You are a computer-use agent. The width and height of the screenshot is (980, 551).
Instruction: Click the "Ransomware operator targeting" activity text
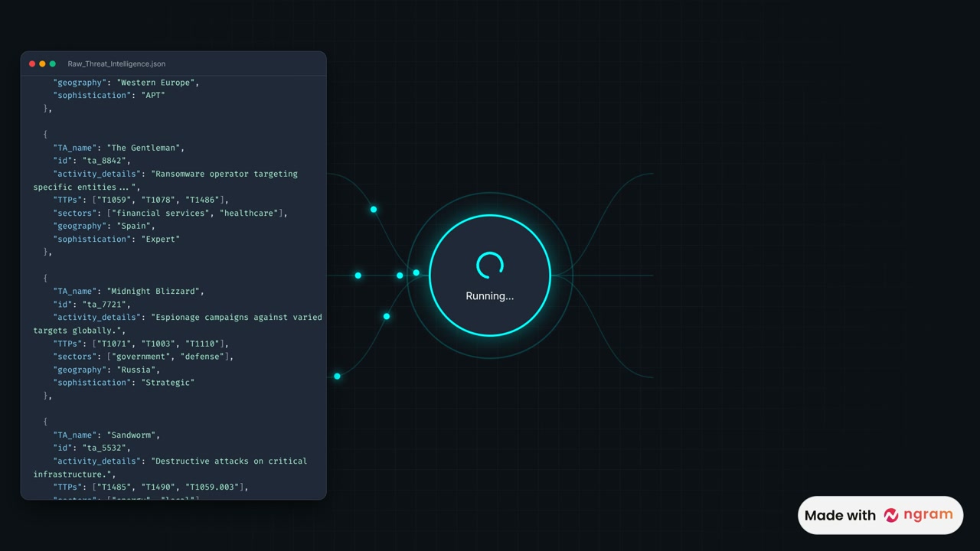point(224,174)
